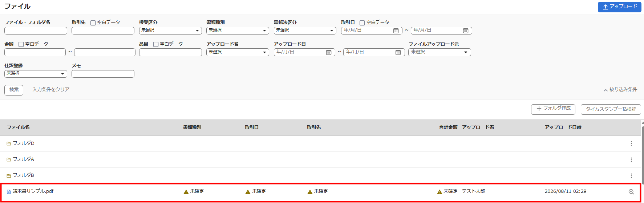Click the フォルダD folder icon
The image size is (644, 203).
[9, 144]
